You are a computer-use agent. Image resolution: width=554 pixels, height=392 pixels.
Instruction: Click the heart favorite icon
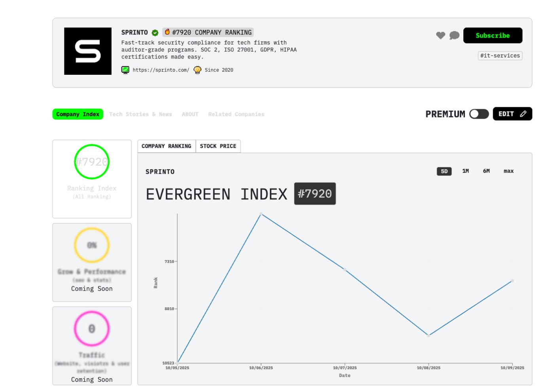click(x=440, y=36)
